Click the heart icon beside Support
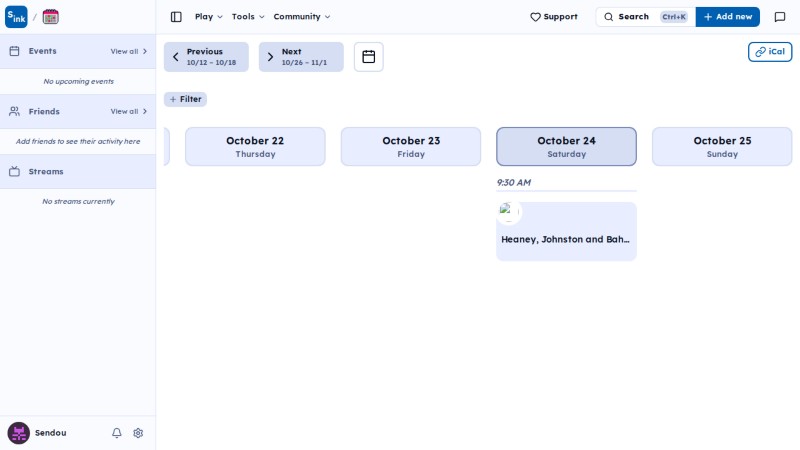Viewport: 800px width, 450px height. click(535, 17)
